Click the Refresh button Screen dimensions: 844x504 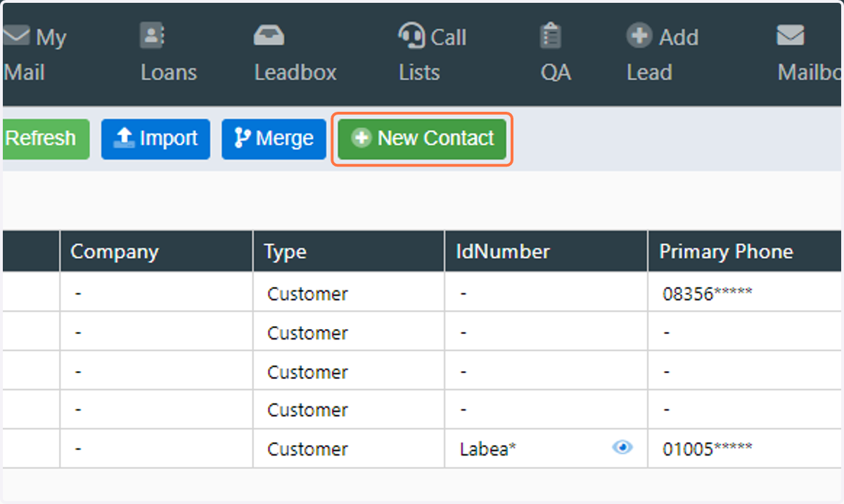[x=46, y=138]
